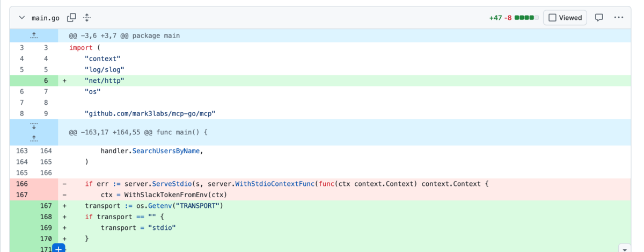Click the expand all lines icon beside main.go
This screenshot has width=644, height=252.
click(x=87, y=18)
